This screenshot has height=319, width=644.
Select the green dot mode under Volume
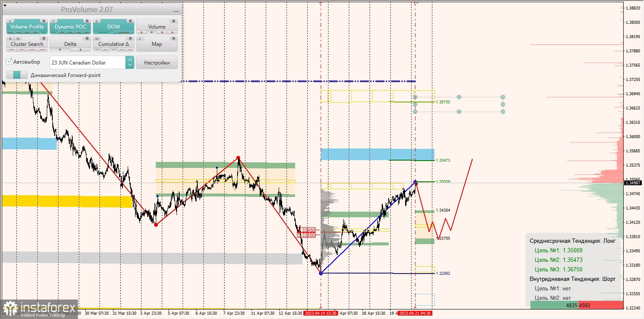pyautogui.click(x=151, y=32)
